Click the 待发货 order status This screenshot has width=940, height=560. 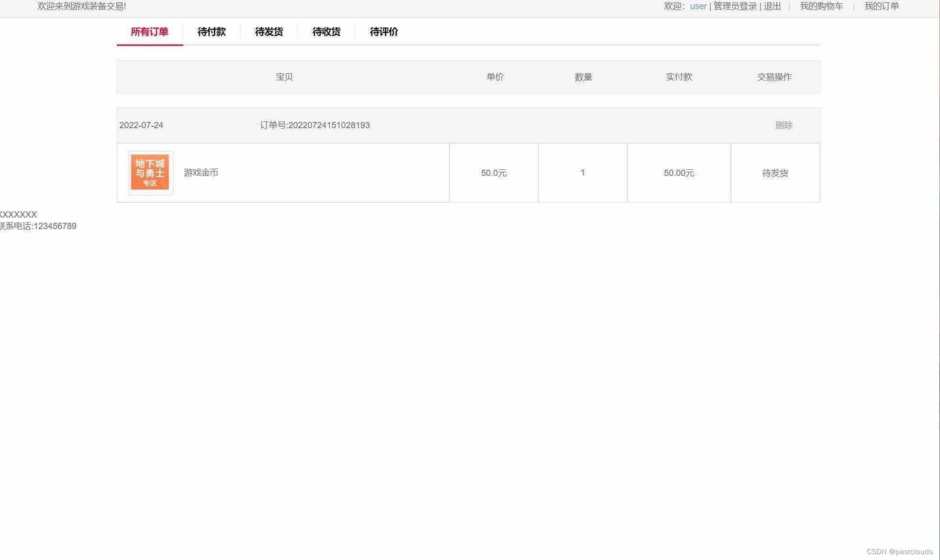click(x=775, y=173)
